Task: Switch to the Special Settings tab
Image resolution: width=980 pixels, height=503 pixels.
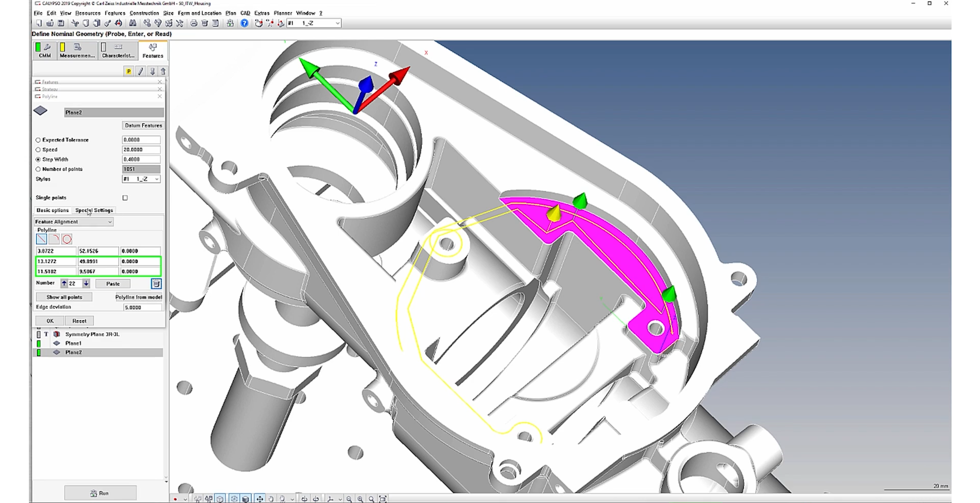Action: [x=94, y=210]
